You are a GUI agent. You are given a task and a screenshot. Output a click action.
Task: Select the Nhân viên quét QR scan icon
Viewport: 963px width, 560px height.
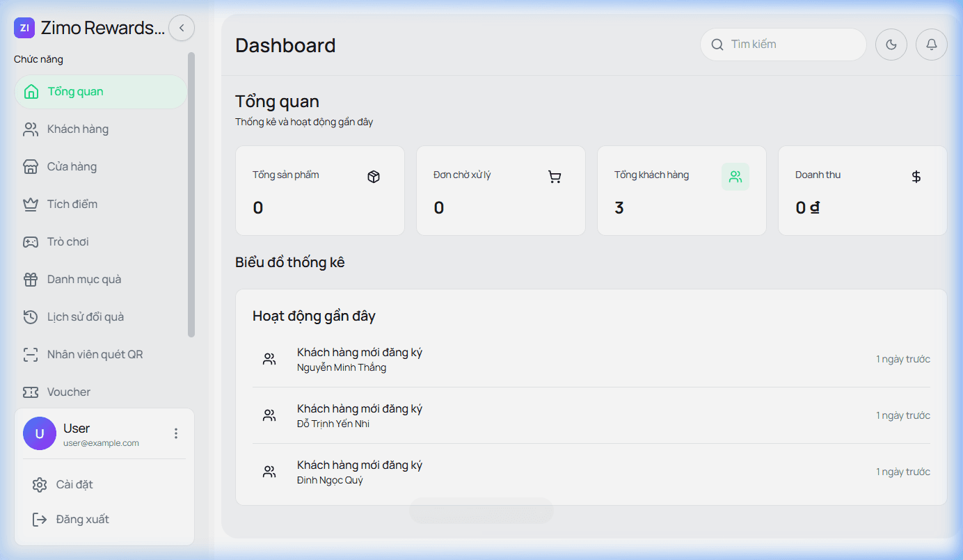coord(31,354)
